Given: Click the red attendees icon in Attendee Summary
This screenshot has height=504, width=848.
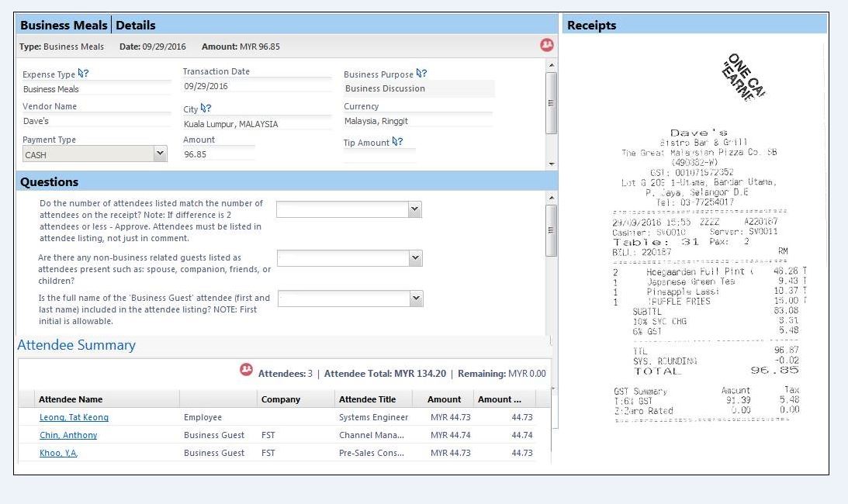Looking at the screenshot, I should (x=247, y=371).
